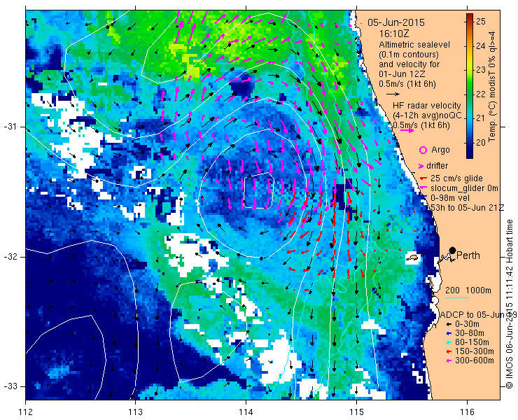Click the magenta slocum_glider legend symbol
The width and height of the screenshot is (518, 420).
[x=423, y=188]
